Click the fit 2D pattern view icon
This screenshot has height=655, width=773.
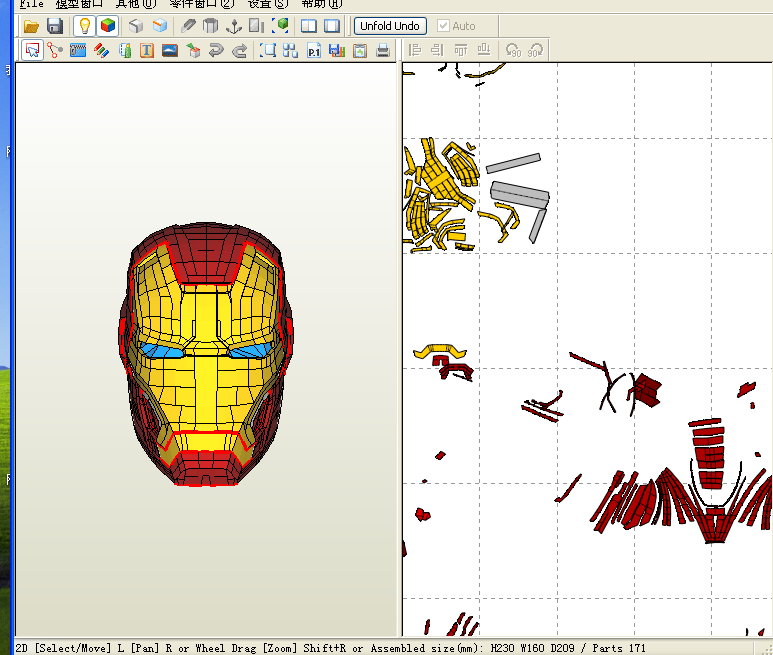pyautogui.click(x=268, y=50)
